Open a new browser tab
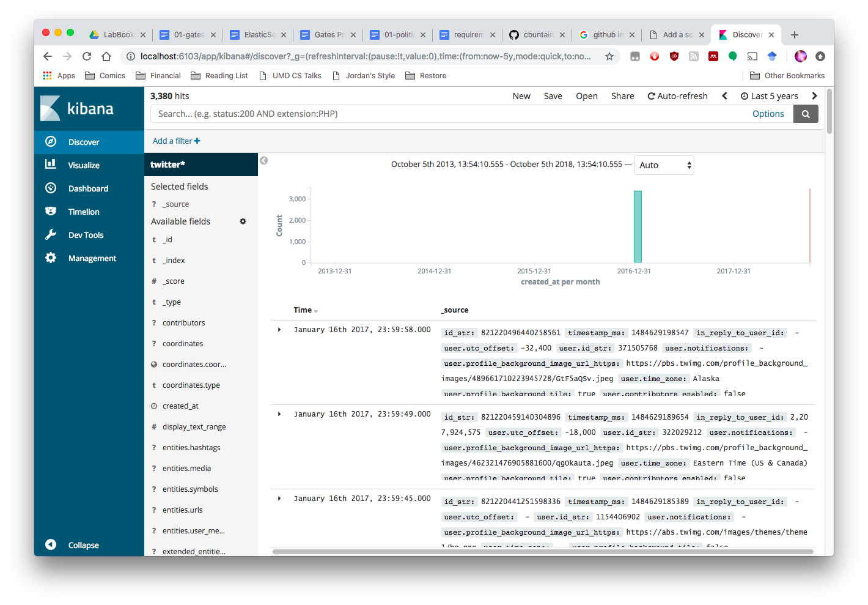The height and width of the screenshot is (605, 868). click(x=795, y=35)
